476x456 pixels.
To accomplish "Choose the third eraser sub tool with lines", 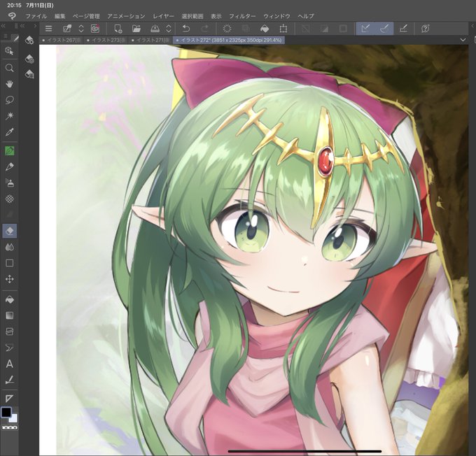I will [29, 74].
